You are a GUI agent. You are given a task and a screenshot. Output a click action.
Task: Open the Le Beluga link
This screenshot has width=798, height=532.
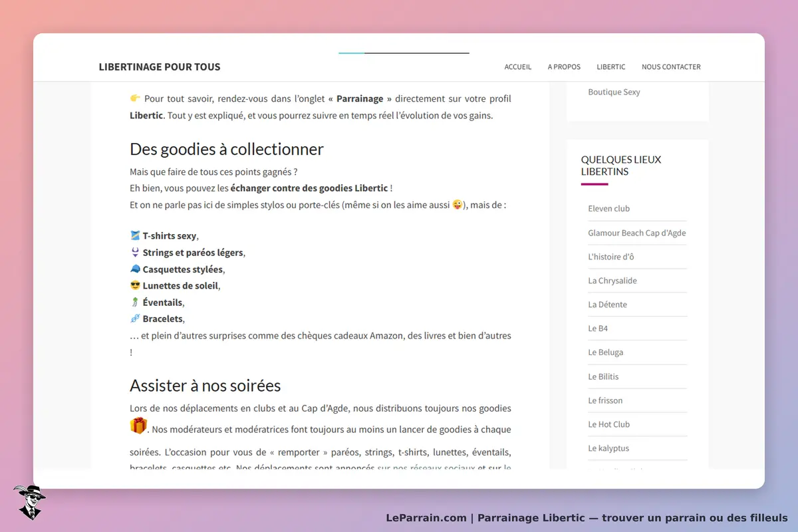(606, 352)
